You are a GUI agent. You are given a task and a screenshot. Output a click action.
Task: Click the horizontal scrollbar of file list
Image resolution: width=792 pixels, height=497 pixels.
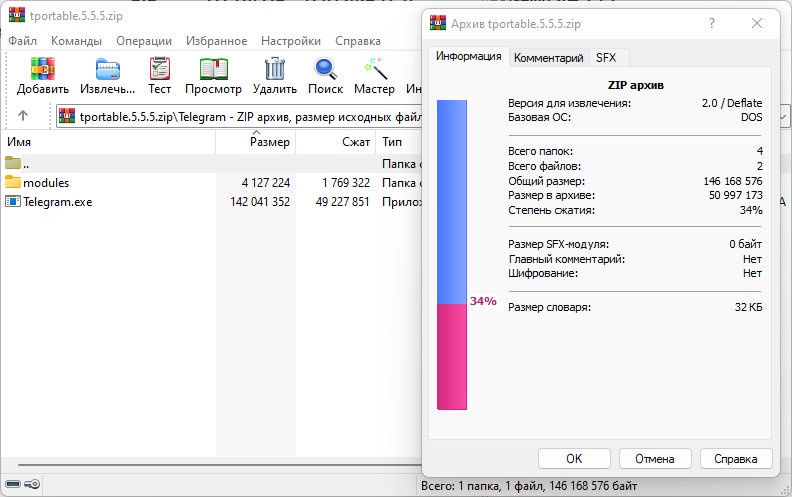click(x=220, y=464)
